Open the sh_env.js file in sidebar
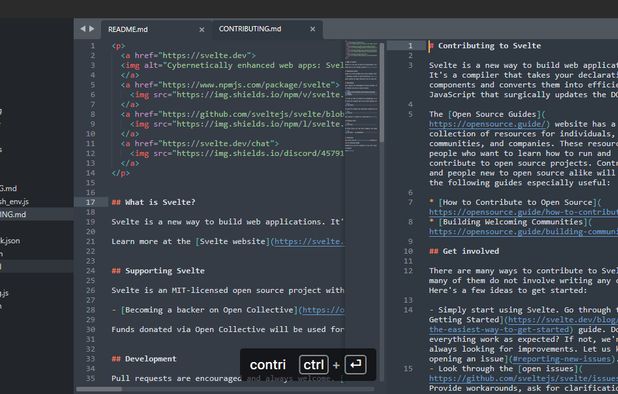The image size is (618, 394). point(15,202)
